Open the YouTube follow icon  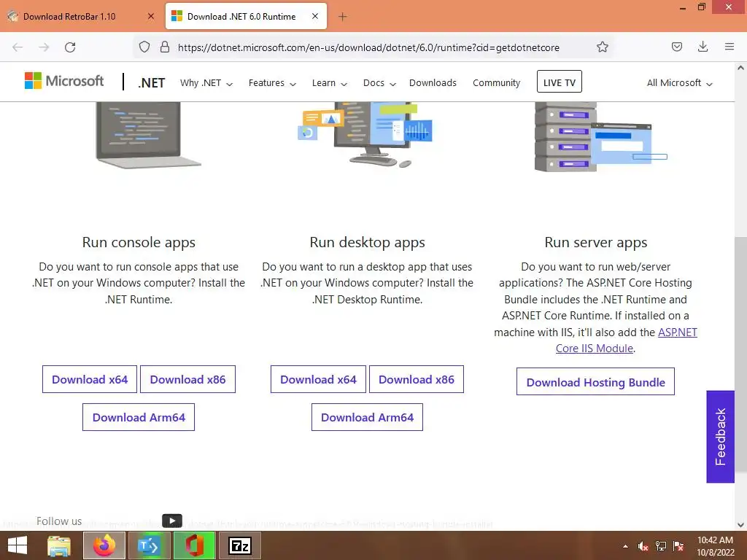[x=172, y=521]
